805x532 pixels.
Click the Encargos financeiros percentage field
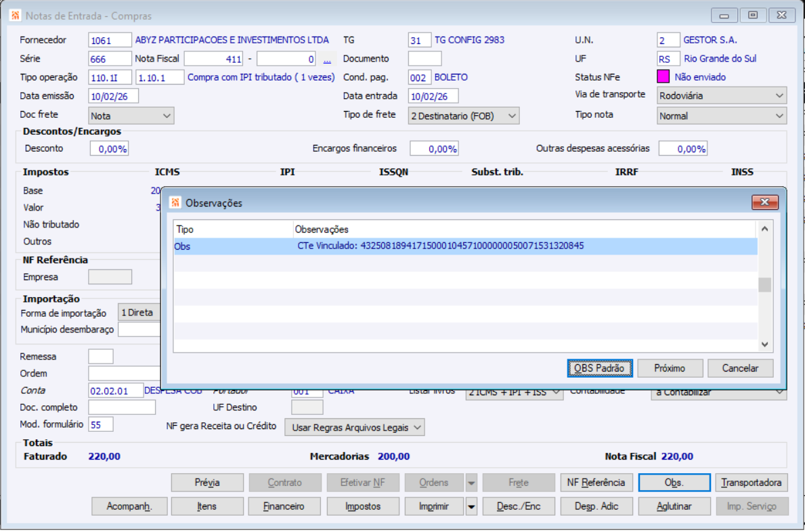click(434, 149)
